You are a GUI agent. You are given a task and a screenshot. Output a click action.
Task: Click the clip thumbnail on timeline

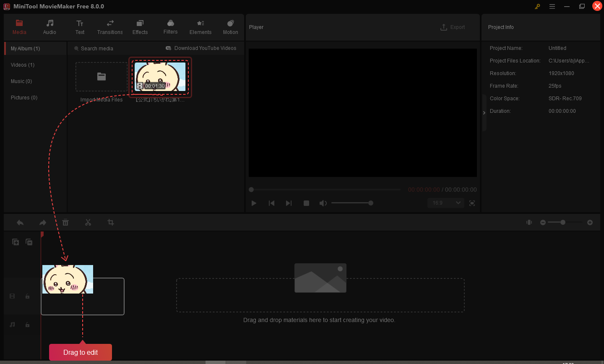68,279
